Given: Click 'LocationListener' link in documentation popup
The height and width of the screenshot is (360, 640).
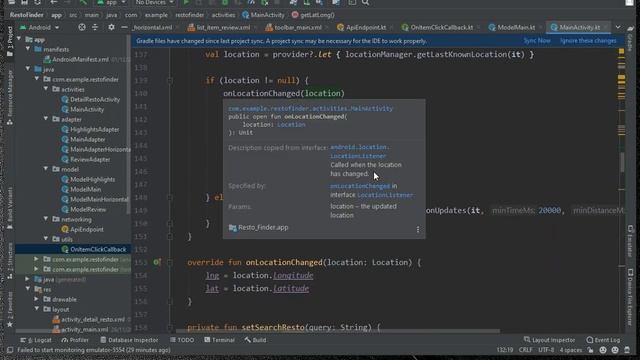Looking at the screenshot, I should tap(385, 195).
